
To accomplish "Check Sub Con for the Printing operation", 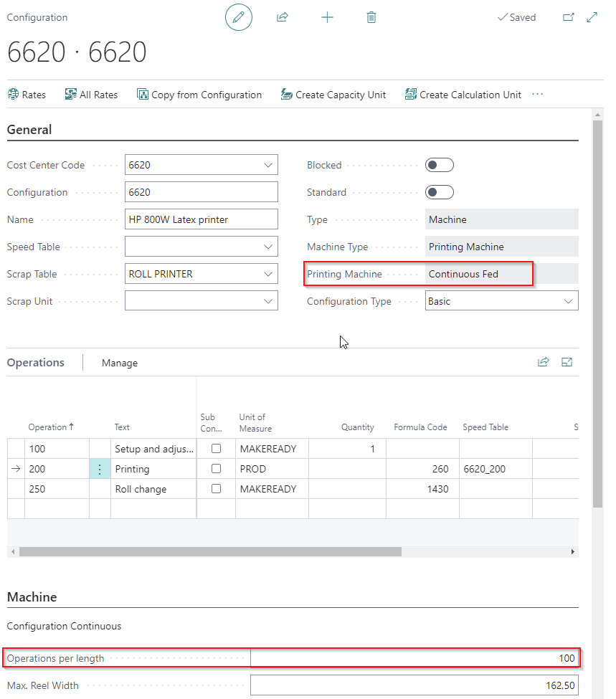I will (x=216, y=469).
